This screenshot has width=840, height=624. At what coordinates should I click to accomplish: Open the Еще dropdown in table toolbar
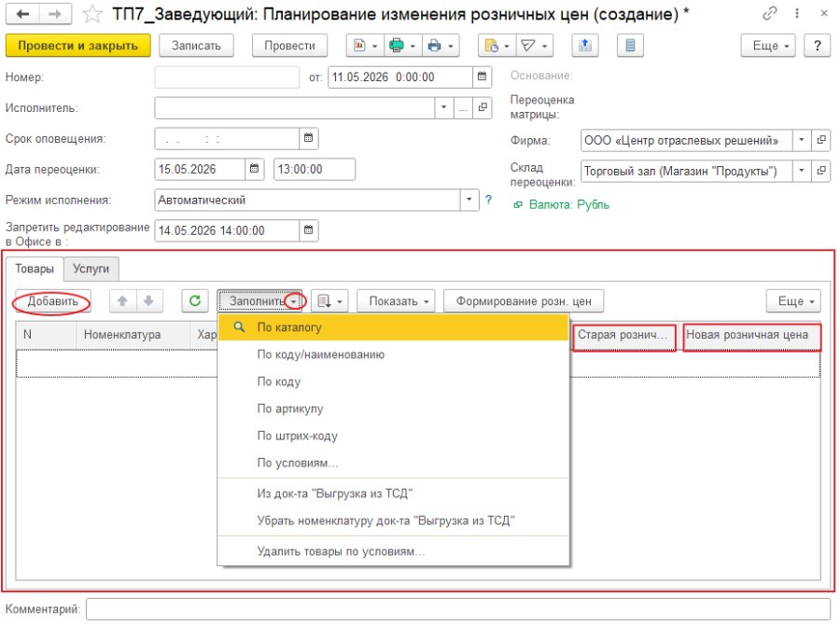pos(793,300)
